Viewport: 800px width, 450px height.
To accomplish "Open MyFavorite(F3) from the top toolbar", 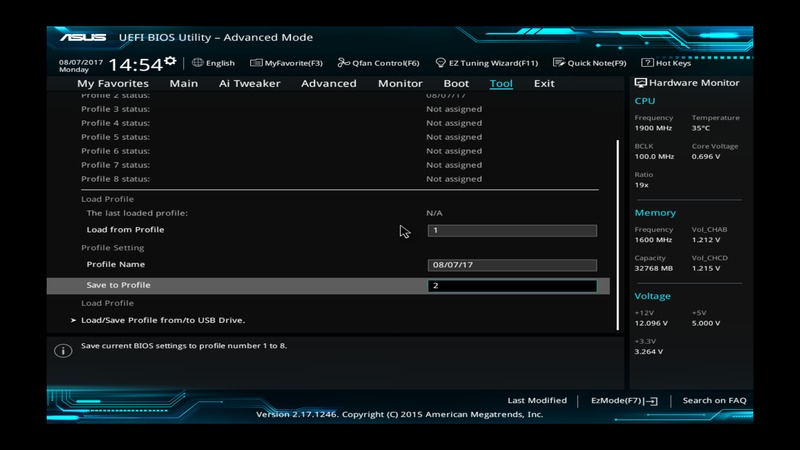I will pos(257,63).
